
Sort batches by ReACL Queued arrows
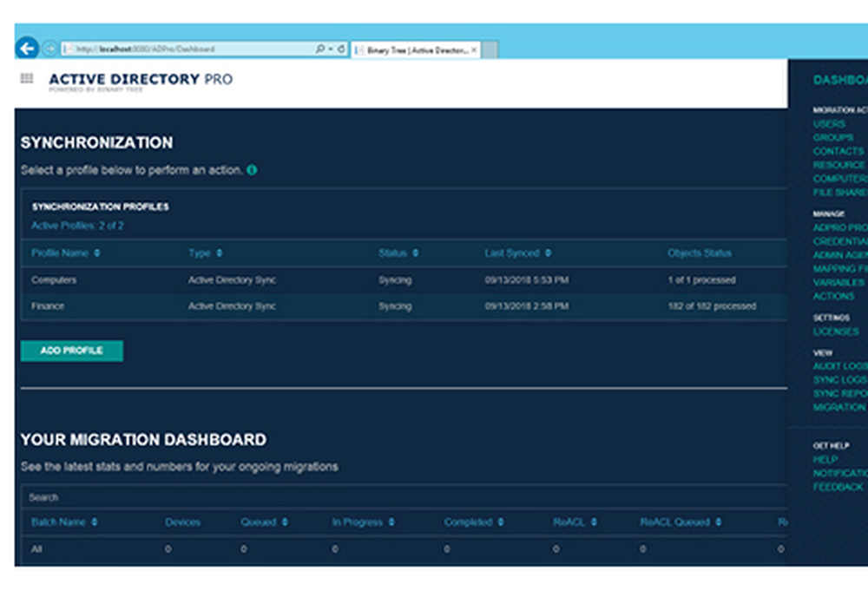pyautogui.click(x=718, y=522)
